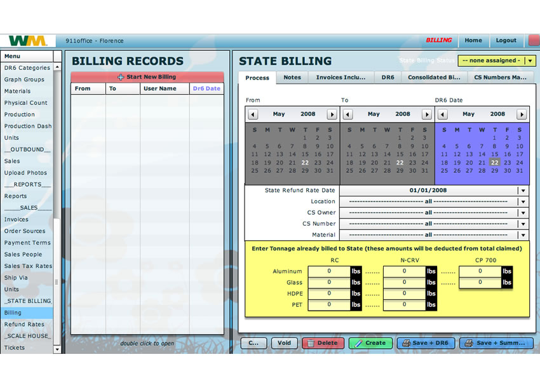Open Refund Rates in menu

(x=27, y=325)
